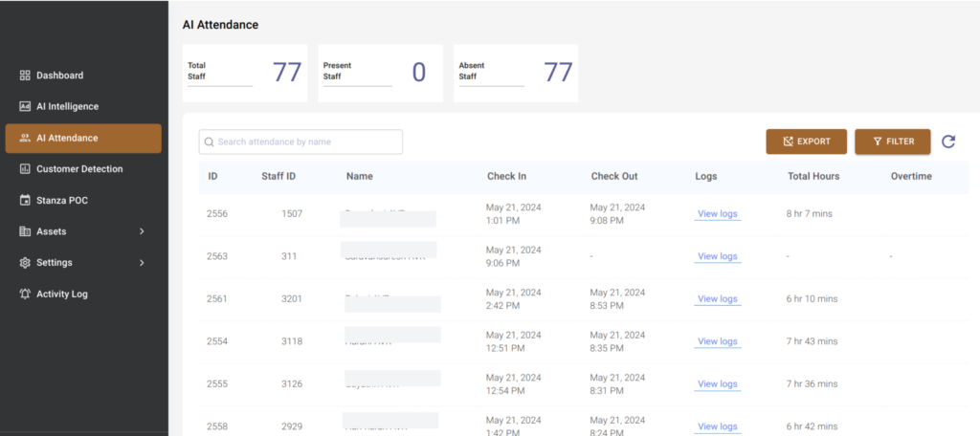This screenshot has height=436, width=980.
Task: View logs for record 2563
Action: point(718,256)
